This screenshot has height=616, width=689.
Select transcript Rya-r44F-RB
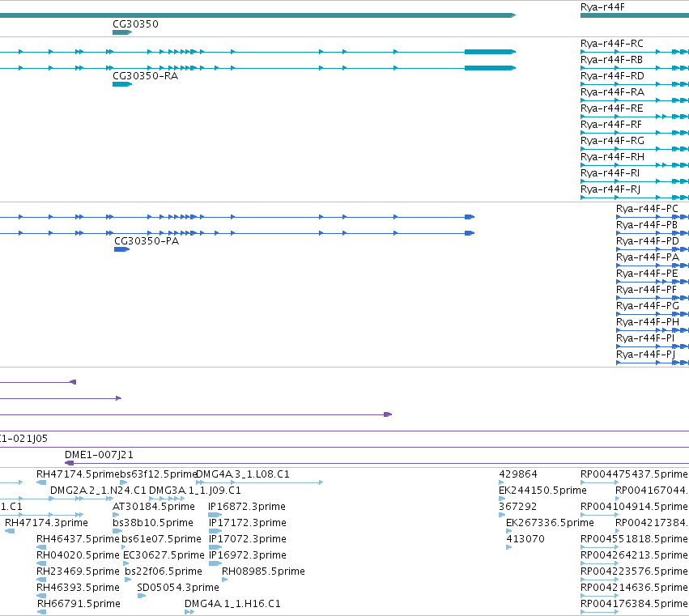coord(611,60)
